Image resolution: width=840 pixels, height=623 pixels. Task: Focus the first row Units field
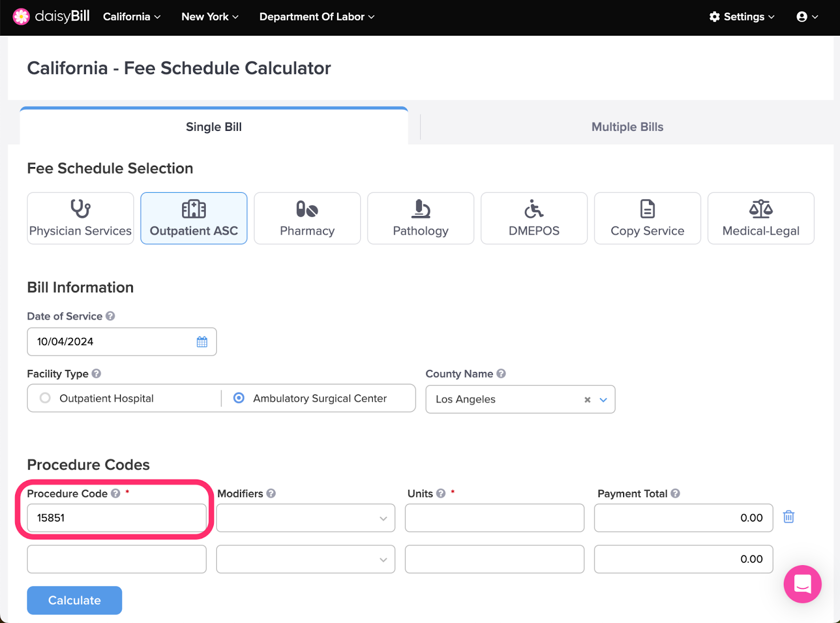click(495, 518)
